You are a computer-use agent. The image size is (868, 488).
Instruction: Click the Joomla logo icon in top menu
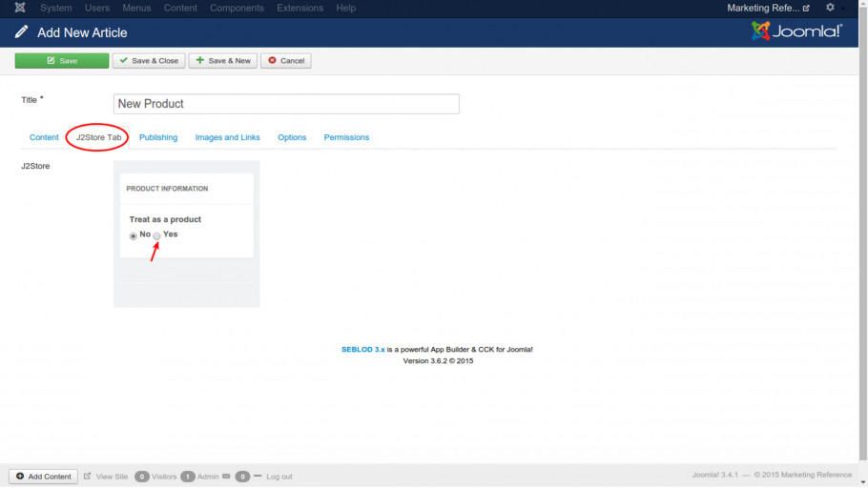coord(20,8)
